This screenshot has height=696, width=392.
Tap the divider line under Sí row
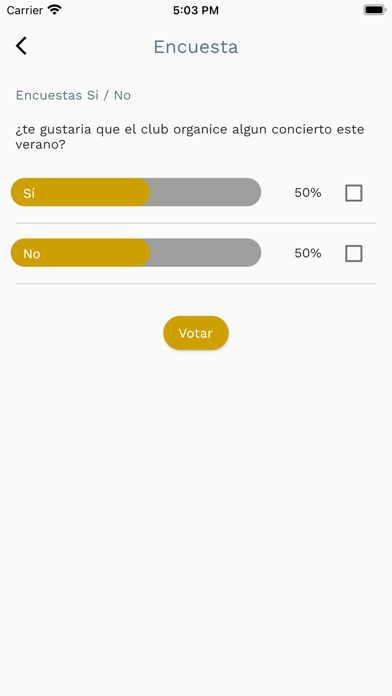[x=196, y=223]
